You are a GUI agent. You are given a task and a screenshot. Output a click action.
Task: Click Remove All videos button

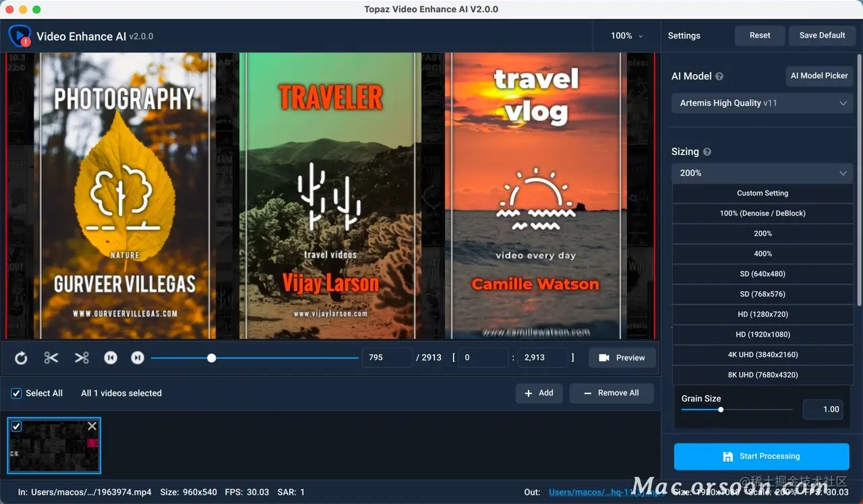pyautogui.click(x=612, y=393)
